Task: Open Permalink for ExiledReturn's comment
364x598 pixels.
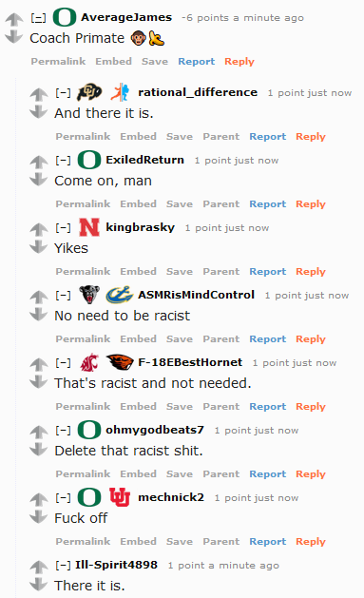Action: coord(83,204)
